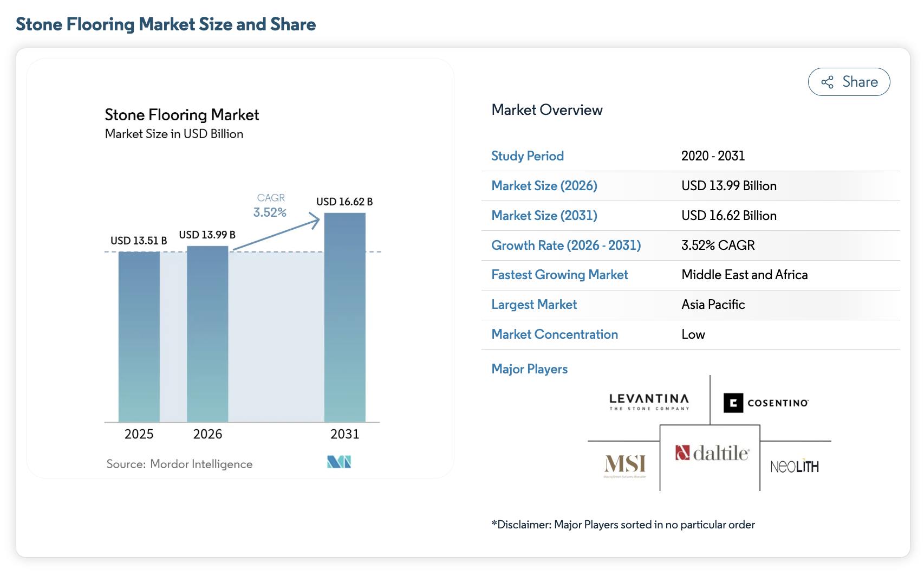
Task: Open the Study Period link
Action: pos(527,156)
